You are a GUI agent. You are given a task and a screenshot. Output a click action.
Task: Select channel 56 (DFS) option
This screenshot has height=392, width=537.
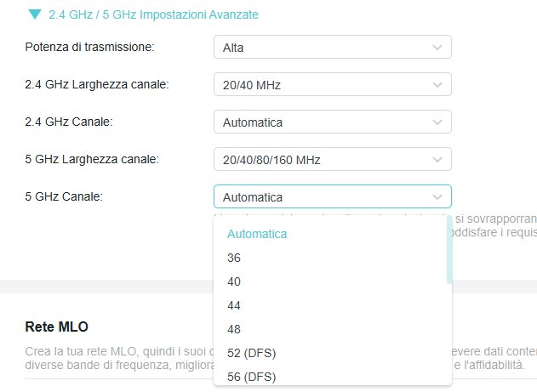pos(252,376)
